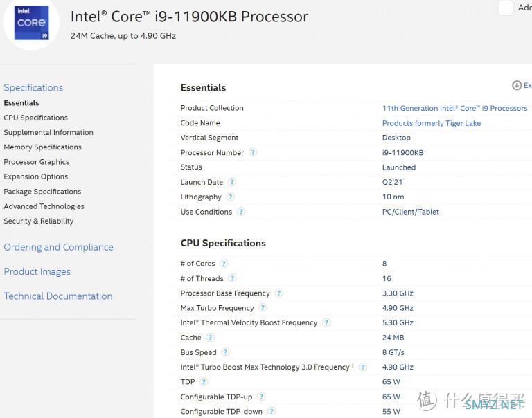Go to Expansion Options section
The image size is (532, 418).
click(35, 176)
